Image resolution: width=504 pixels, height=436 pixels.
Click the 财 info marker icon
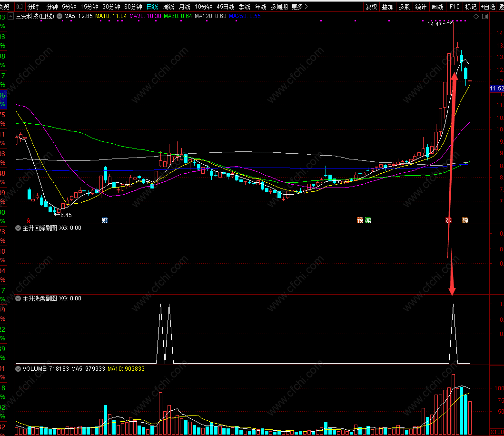[x=105, y=220]
